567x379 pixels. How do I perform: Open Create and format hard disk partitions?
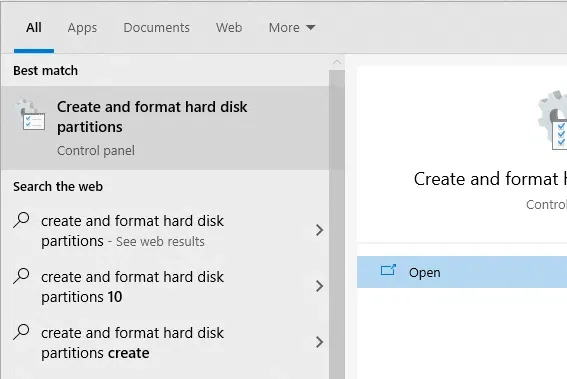pos(165,128)
